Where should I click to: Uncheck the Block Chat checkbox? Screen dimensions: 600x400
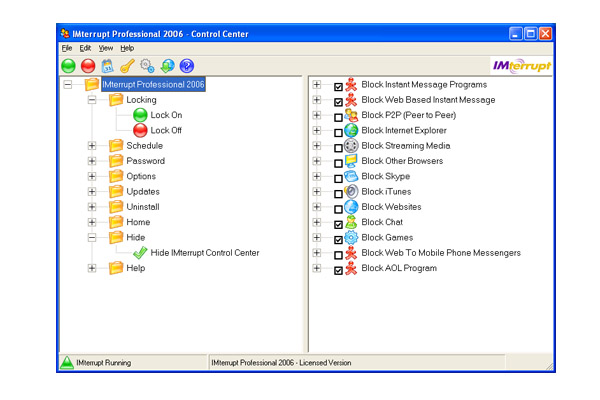pos(338,224)
